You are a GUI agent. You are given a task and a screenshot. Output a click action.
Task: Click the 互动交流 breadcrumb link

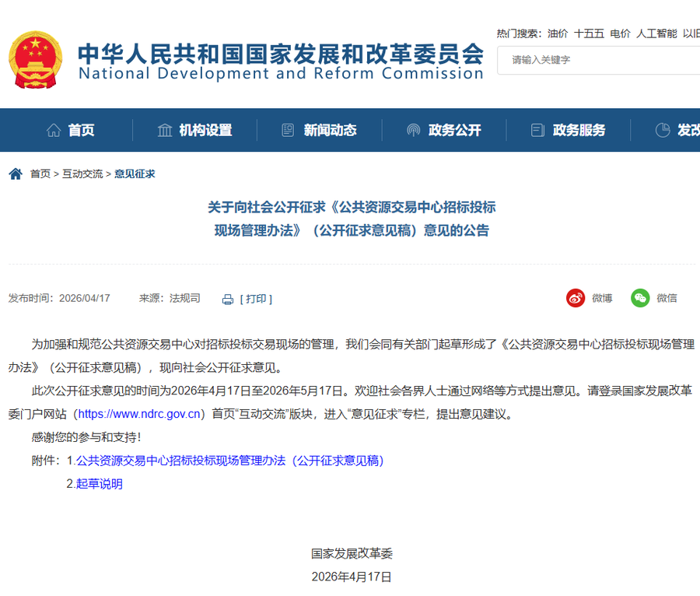[x=82, y=174]
